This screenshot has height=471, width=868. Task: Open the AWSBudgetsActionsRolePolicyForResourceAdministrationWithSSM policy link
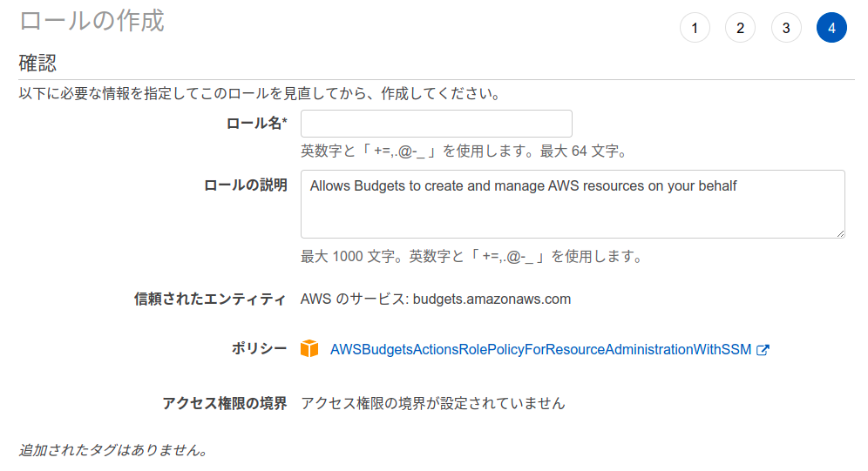pyautogui.click(x=540, y=350)
